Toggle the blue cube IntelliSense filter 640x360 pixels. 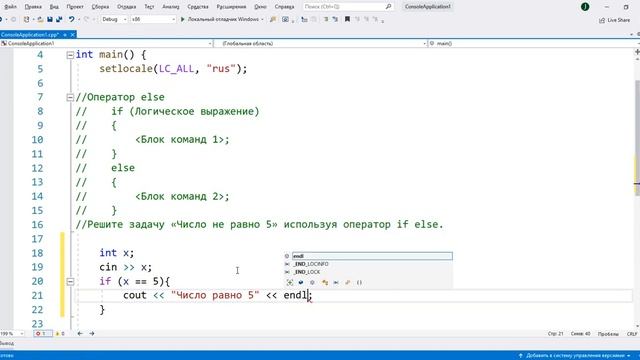pyautogui.click(x=301, y=282)
